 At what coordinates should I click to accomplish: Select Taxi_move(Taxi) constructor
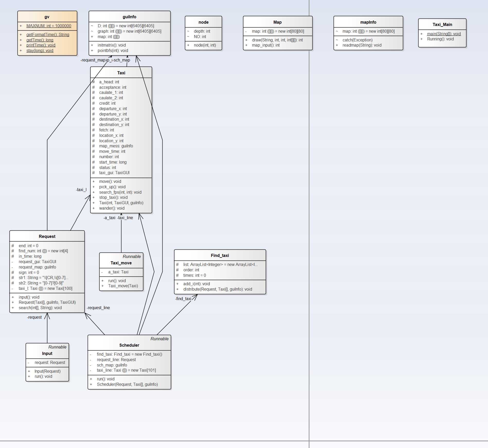point(123,286)
